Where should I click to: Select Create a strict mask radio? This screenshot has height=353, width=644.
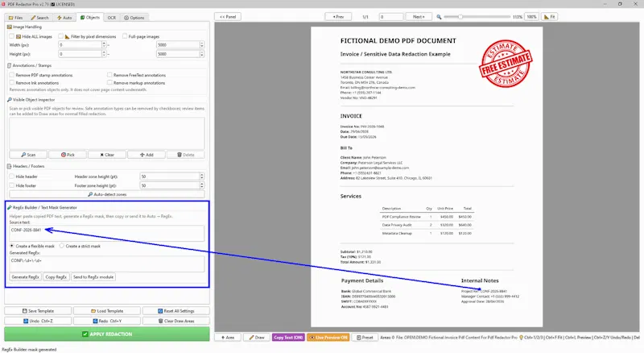62,246
